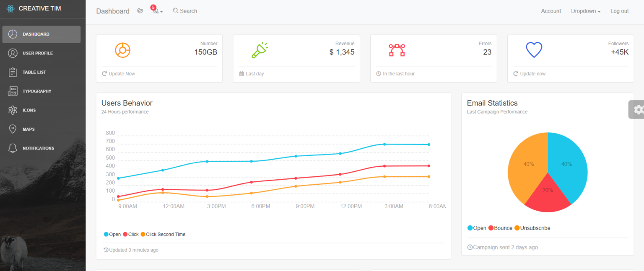The width and height of the screenshot is (644, 271).
Task: Open the Account menu item
Action: (551, 11)
